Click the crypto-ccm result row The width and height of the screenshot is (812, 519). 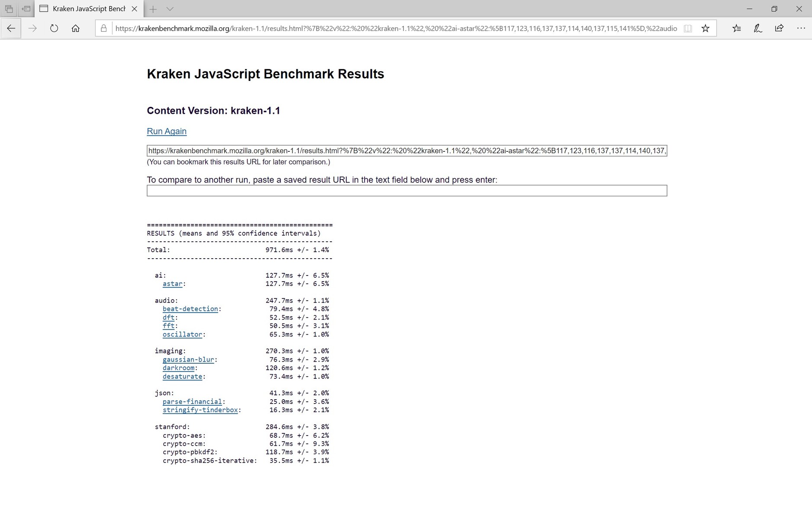(245, 444)
